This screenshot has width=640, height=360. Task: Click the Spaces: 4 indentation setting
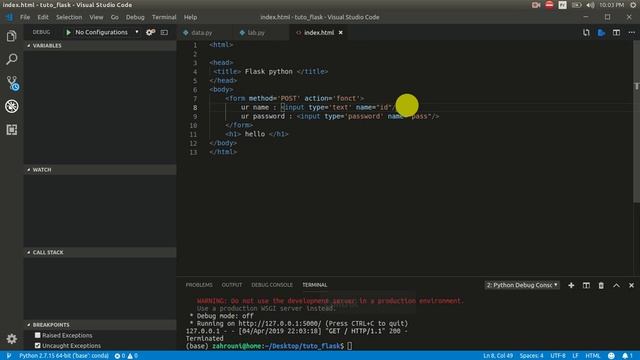(531, 356)
